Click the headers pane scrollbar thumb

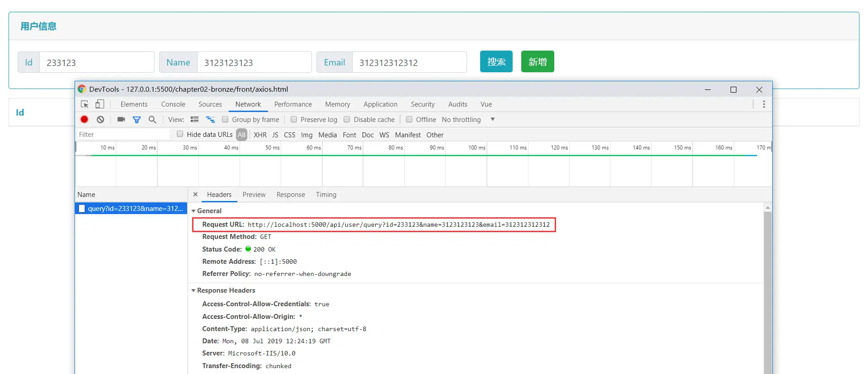tap(768, 292)
